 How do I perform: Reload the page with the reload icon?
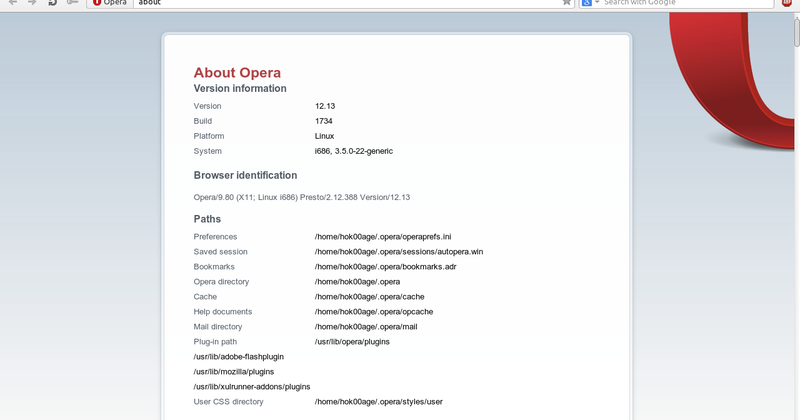pyautogui.click(x=52, y=2)
